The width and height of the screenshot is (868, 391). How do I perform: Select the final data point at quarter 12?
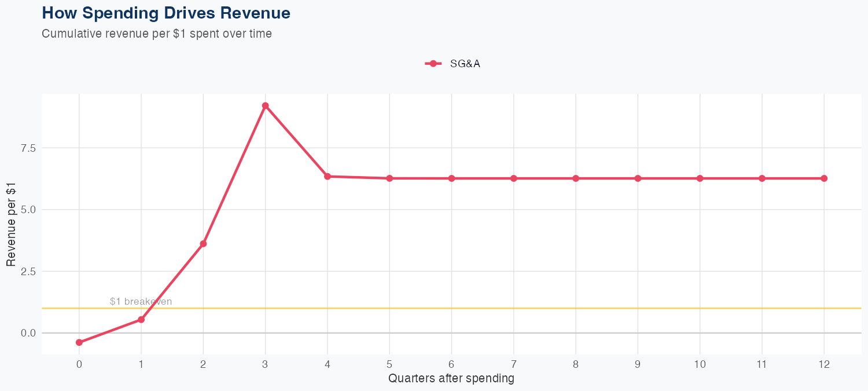(824, 178)
